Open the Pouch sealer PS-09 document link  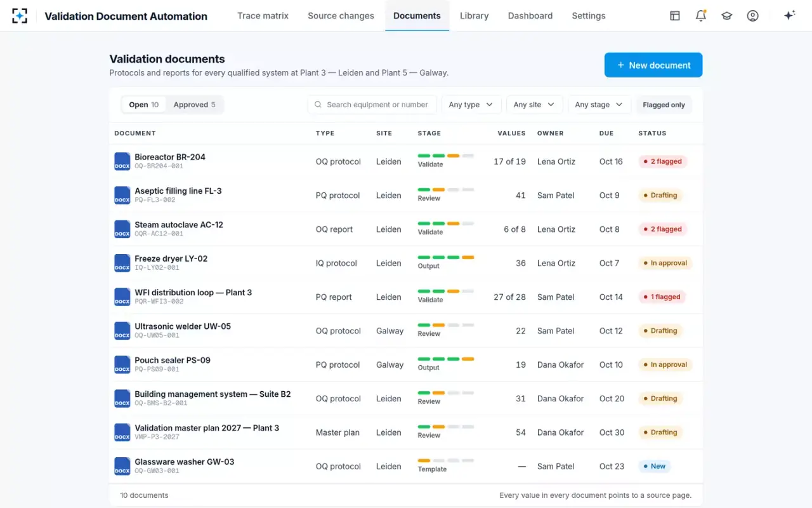point(173,360)
